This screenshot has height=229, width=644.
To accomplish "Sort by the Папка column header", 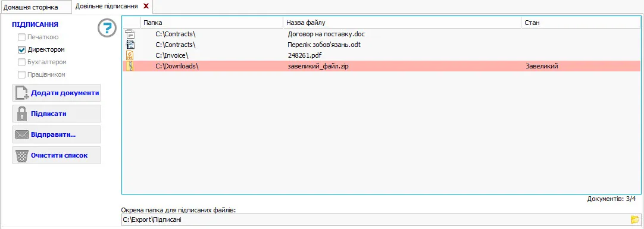I will 211,23.
